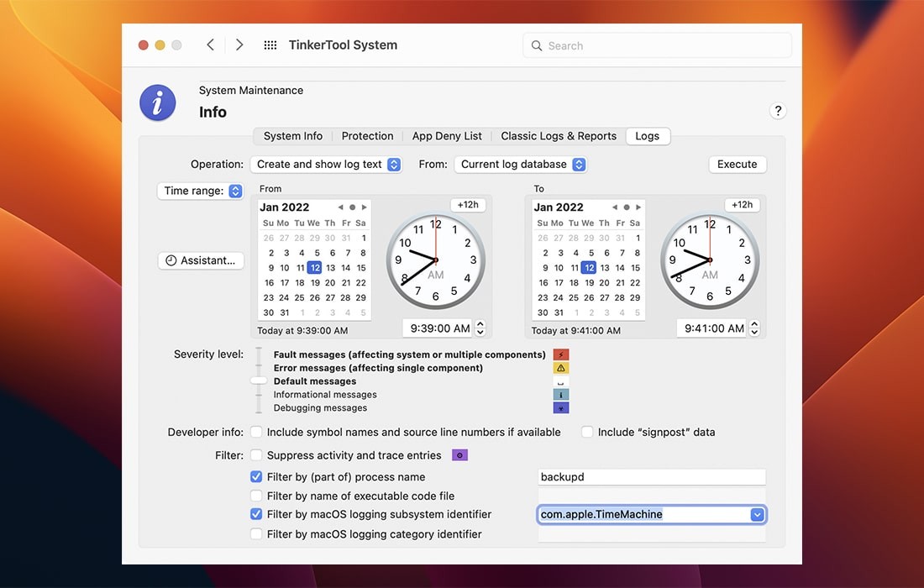Screen dimensions: 924x588
Task: Enable Suppress activity and trace entries
Action: (x=256, y=454)
